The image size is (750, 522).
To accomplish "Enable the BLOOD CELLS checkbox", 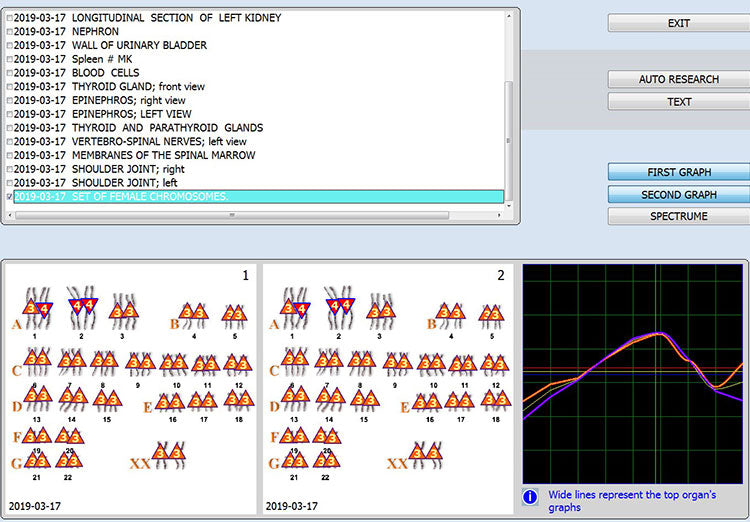I will point(10,73).
